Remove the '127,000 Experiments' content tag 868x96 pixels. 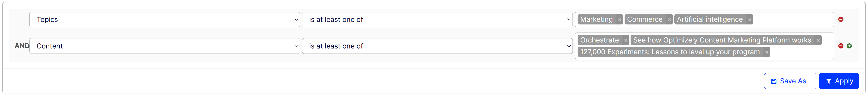[x=767, y=52]
